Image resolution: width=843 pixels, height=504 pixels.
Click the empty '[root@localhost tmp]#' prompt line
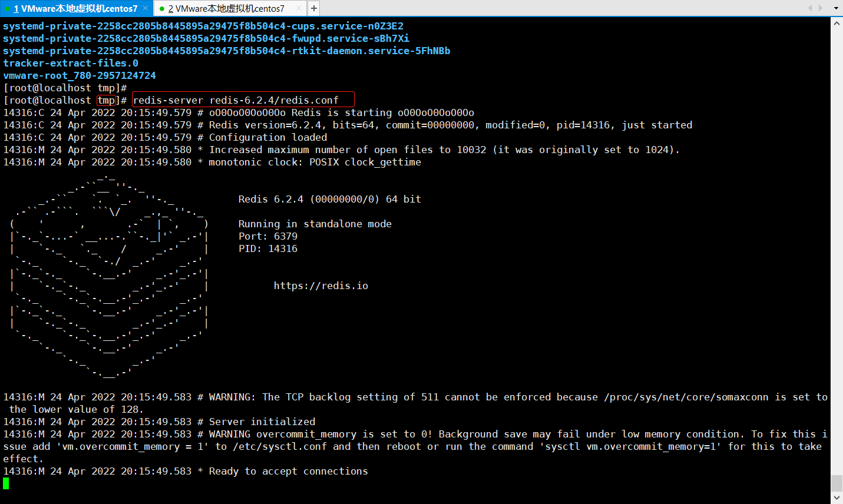(65, 88)
